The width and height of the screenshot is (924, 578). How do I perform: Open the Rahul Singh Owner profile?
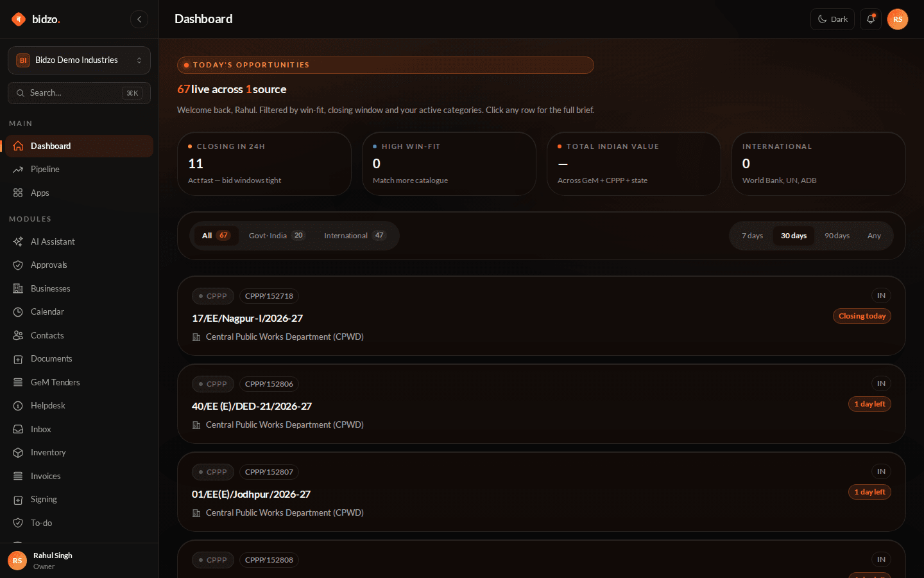click(x=79, y=561)
